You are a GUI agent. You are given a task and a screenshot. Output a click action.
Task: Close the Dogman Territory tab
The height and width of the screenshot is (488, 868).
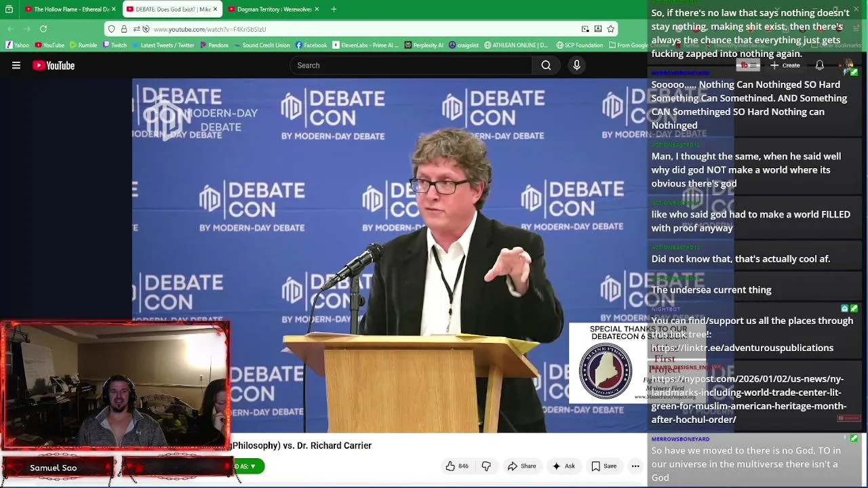pos(317,9)
